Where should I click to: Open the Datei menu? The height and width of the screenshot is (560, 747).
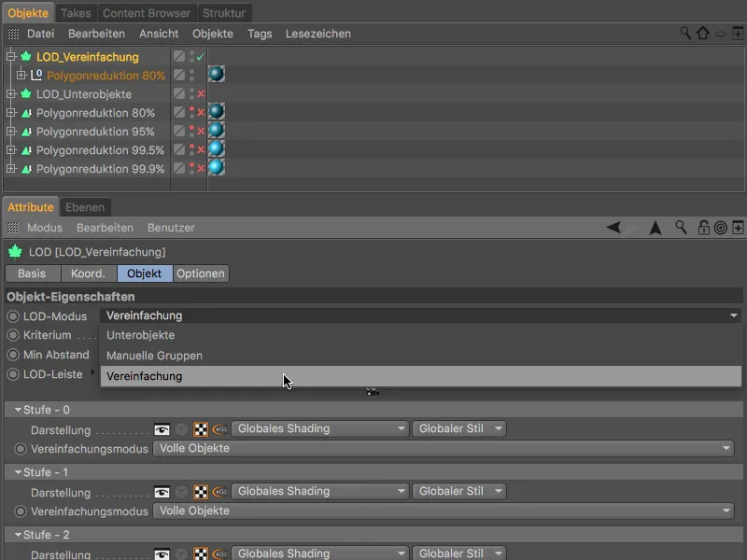click(x=40, y=34)
